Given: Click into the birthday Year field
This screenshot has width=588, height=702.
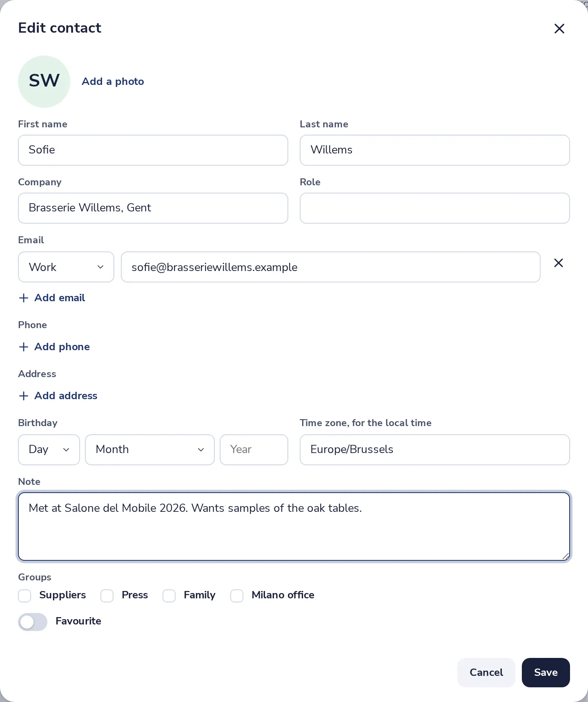Looking at the screenshot, I should click(254, 450).
